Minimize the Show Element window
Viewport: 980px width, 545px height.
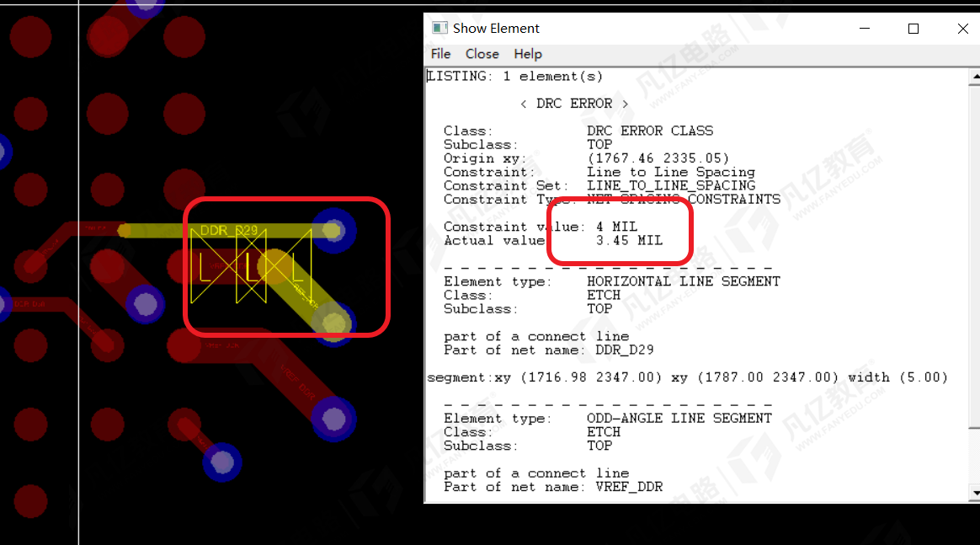pos(865,28)
